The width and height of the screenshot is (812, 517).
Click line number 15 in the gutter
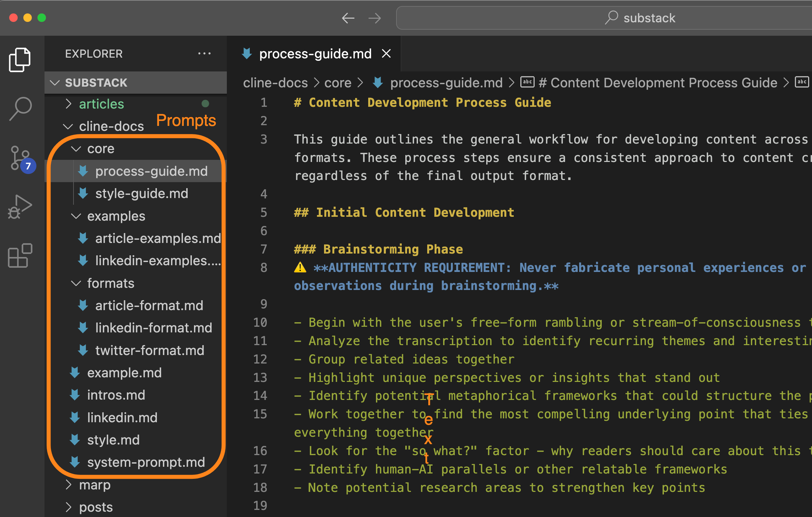(260, 414)
